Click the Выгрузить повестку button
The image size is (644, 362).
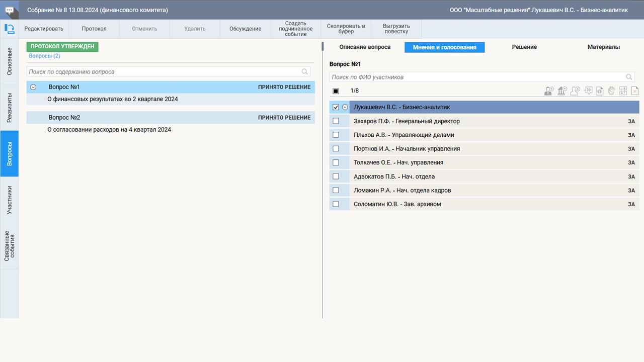[396, 29]
